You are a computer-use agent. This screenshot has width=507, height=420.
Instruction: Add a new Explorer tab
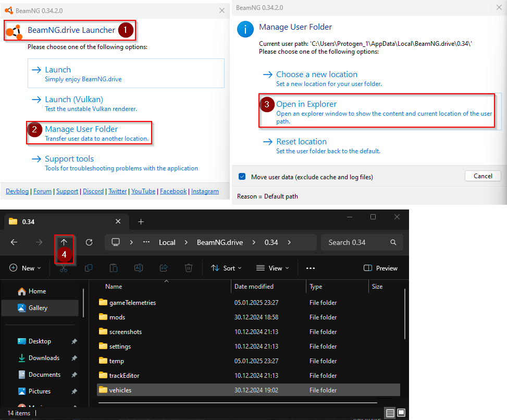coord(141,221)
